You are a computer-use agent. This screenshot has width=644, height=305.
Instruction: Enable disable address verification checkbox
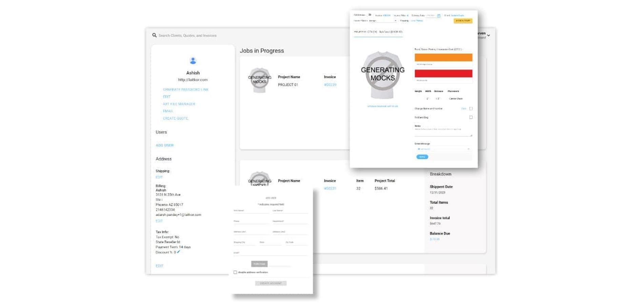(x=235, y=272)
